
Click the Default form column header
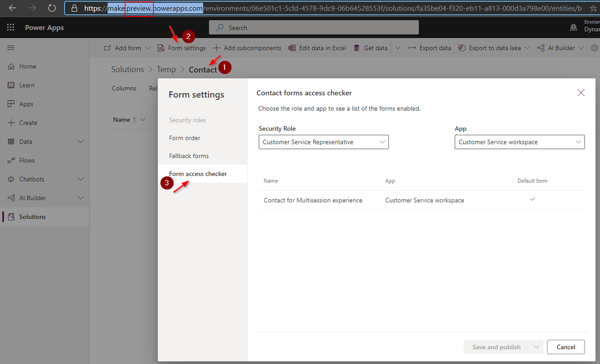(532, 181)
